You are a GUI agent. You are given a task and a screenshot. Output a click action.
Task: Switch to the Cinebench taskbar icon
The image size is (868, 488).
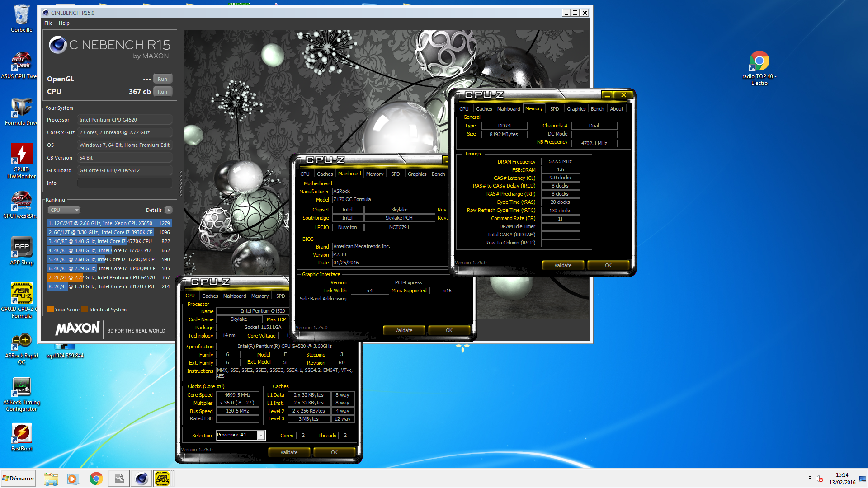141,479
